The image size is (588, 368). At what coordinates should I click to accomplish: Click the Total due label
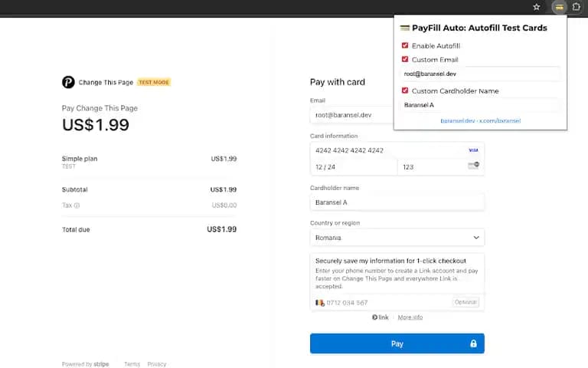[76, 230]
